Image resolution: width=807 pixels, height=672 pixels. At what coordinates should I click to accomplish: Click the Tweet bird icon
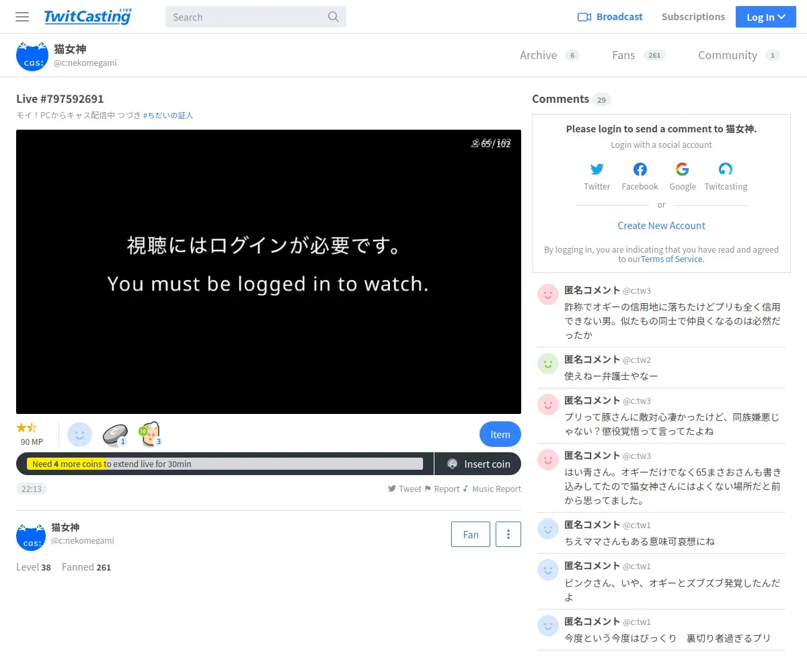[x=392, y=489]
